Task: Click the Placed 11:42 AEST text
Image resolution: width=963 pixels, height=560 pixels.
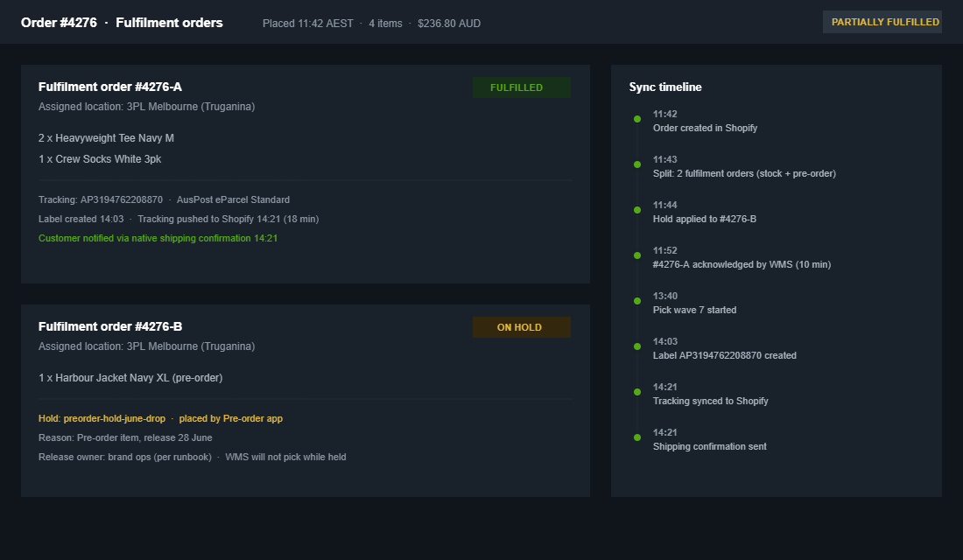Action: tap(307, 24)
